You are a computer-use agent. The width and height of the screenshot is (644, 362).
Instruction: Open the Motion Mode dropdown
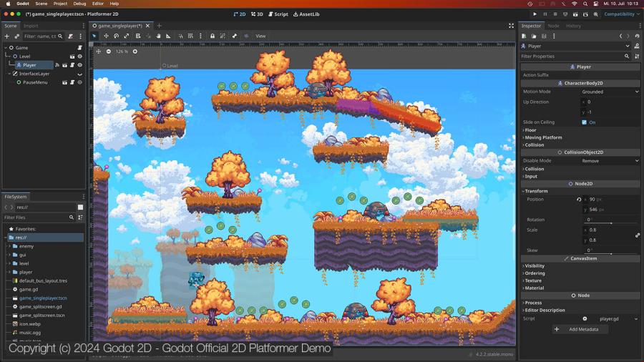coord(610,92)
